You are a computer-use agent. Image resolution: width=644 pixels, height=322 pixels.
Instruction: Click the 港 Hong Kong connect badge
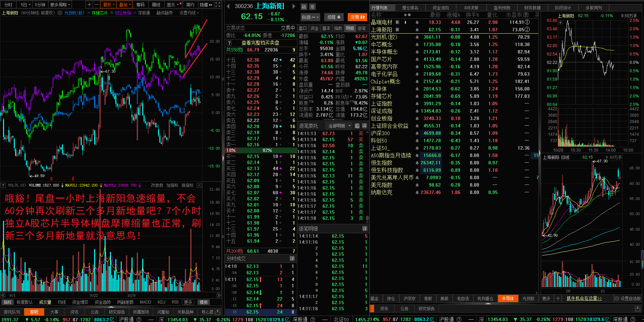tap(312, 7)
